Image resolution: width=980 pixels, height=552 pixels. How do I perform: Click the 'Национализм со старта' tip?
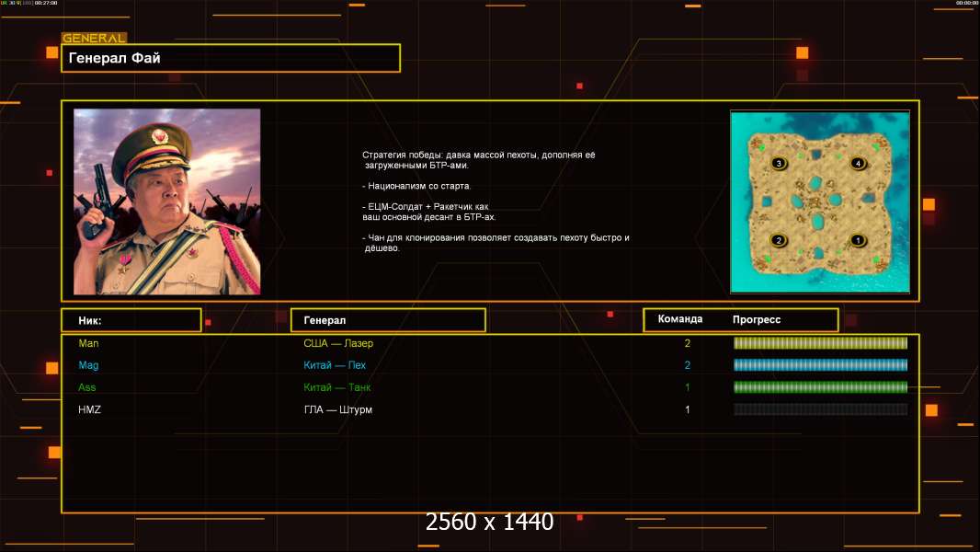tap(416, 186)
